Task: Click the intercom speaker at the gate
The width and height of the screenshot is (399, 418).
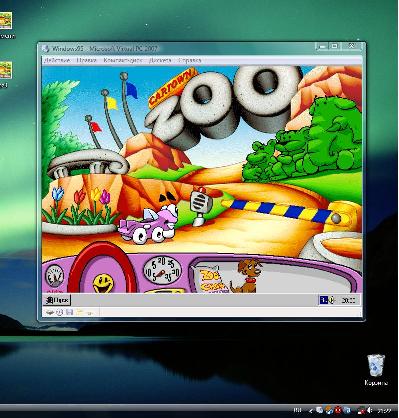Action: coord(200,206)
